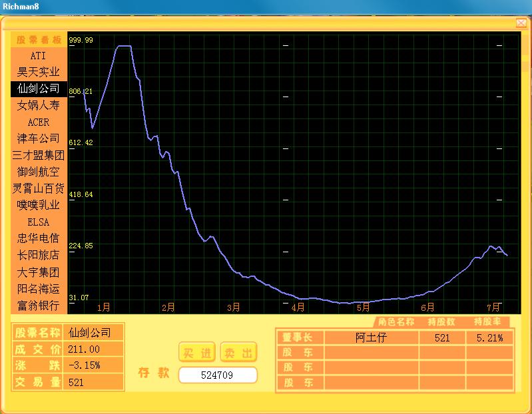Click the 224.85 price axis label
Screen dimensions: 532x414
(81, 246)
